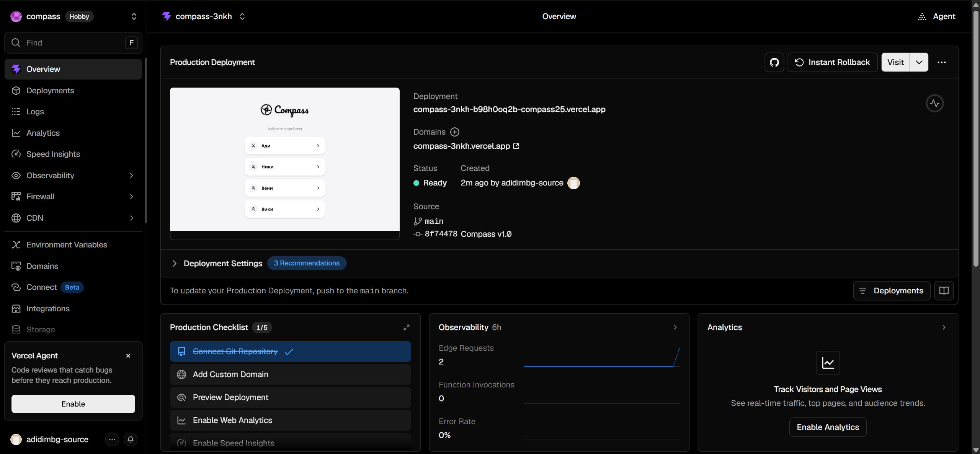The height and width of the screenshot is (454, 980).
Task: Click the Beta badge next to Connect
Action: (x=72, y=287)
